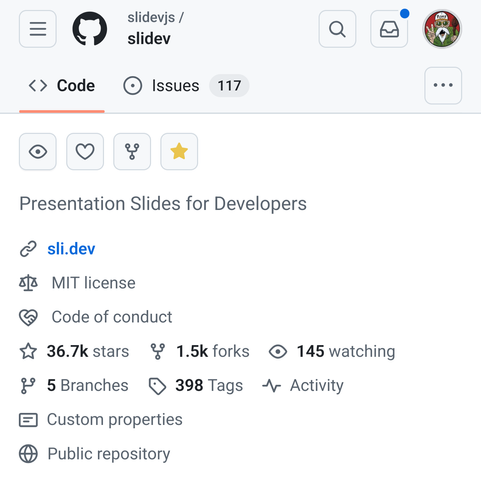481x479 pixels.
Task: Click the eye icon beside watching count
Action: (278, 352)
